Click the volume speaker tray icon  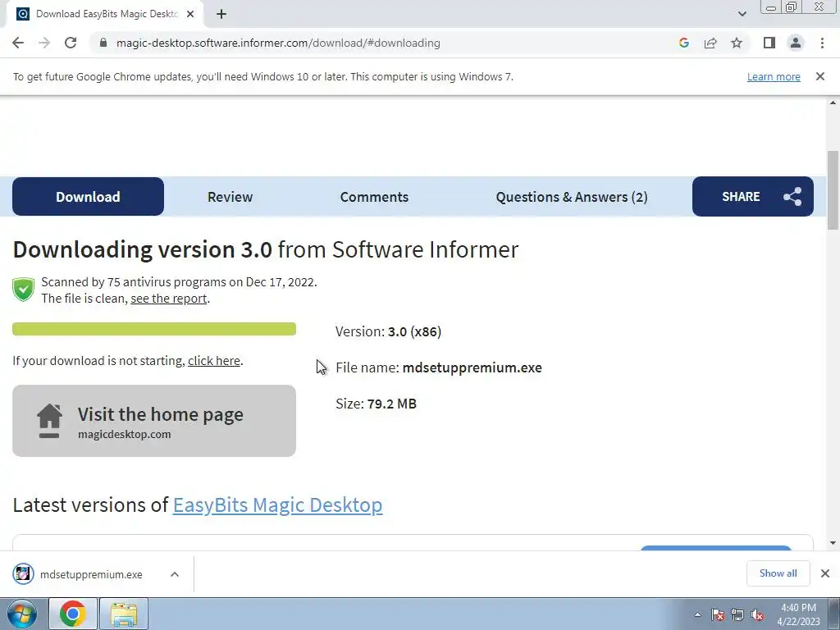(757, 614)
